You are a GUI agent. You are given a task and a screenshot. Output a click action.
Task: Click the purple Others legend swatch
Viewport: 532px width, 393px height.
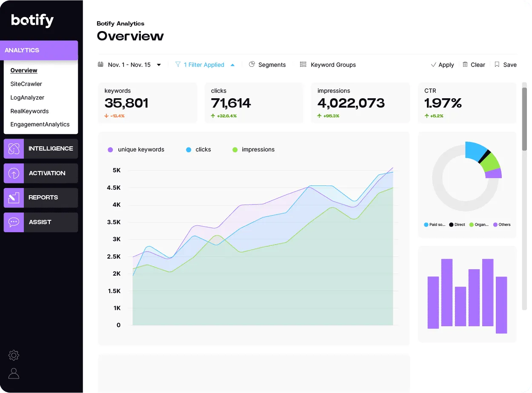click(x=495, y=224)
